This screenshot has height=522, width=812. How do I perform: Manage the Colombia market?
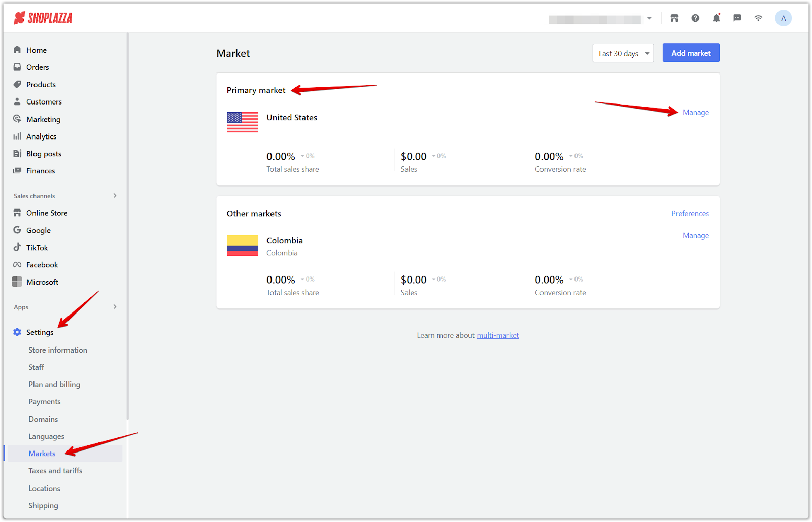[696, 235]
